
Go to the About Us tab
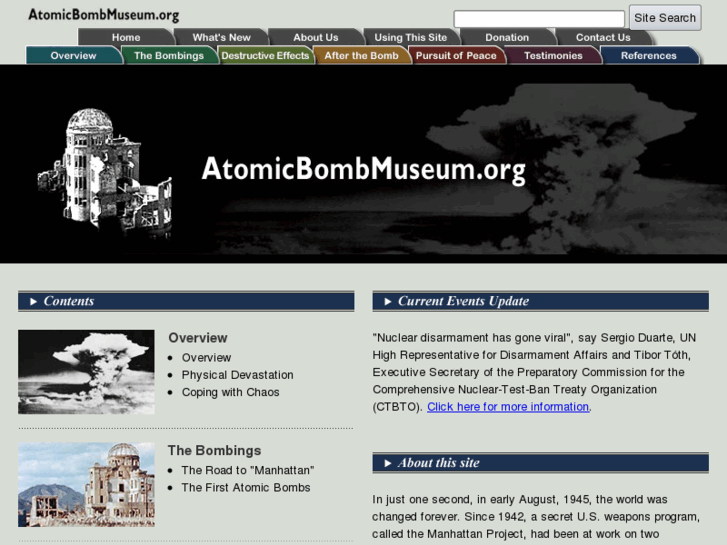click(x=315, y=37)
